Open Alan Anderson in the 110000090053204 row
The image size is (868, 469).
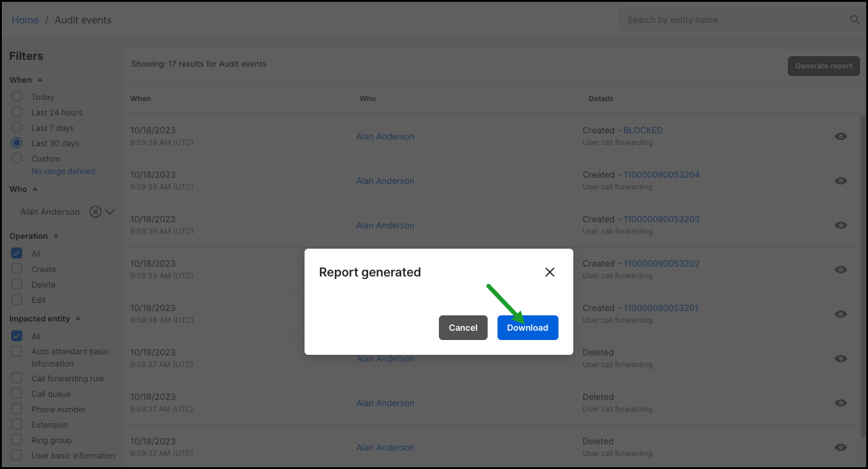pyautogui.click(x=385, y=181)
